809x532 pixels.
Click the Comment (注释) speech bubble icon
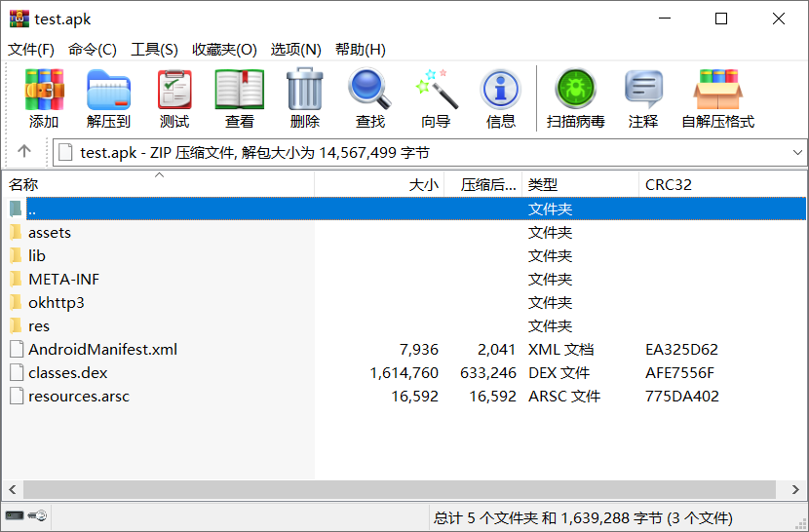coord(643,90)
